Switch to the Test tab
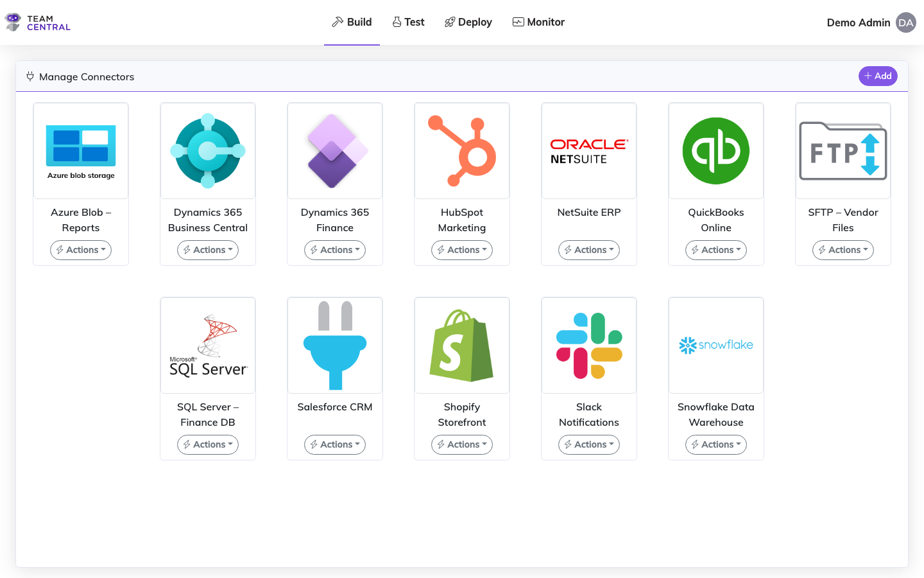Image resolution: width=924 pixels, height=578 pixels. (x=408, y=22)
